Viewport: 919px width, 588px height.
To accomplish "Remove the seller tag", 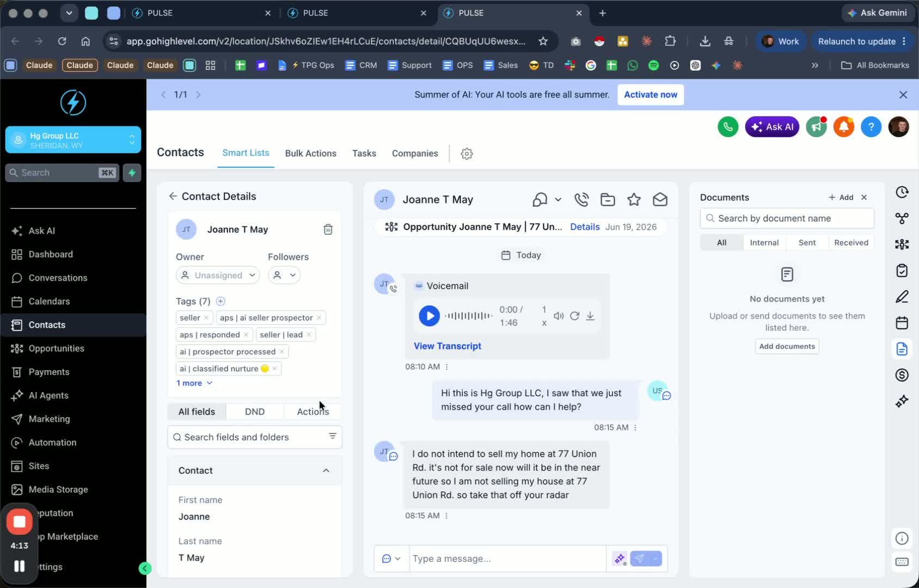I will click(206, 318).
